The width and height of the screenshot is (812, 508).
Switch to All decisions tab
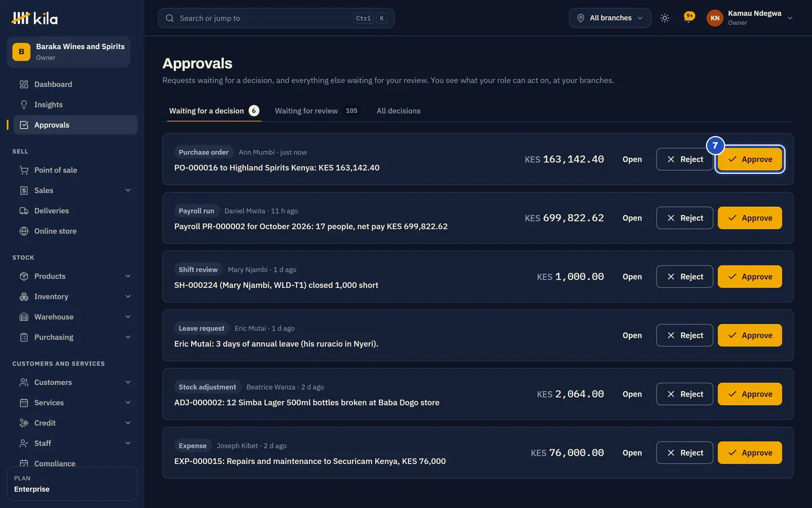[399, 111]
